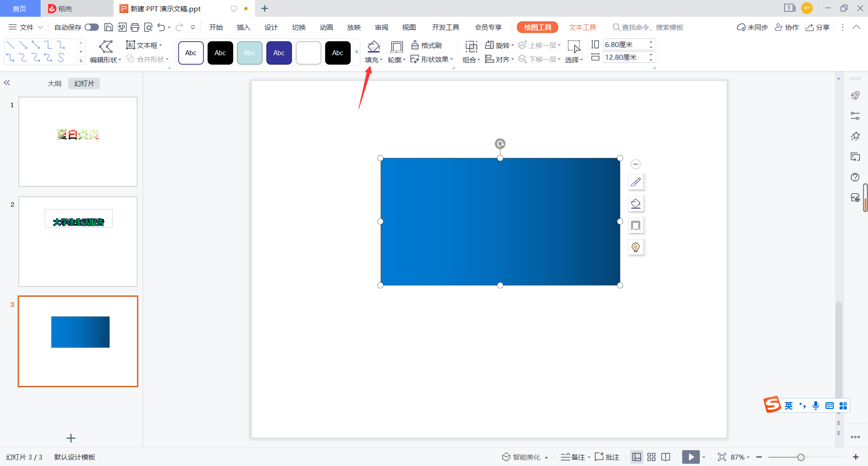Click the floating fill bucket icon beside shape
Image resolution: width=868 pixels, height=466 pixels.
(x=636, y=204)
